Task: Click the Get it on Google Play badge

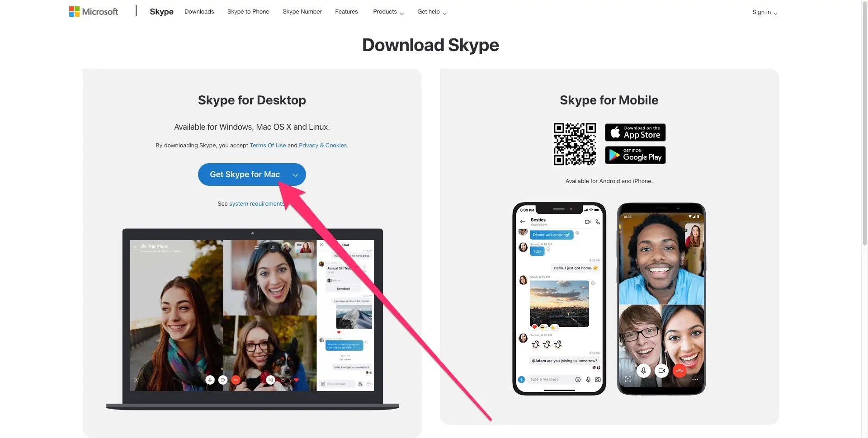Action: point(635,155)
